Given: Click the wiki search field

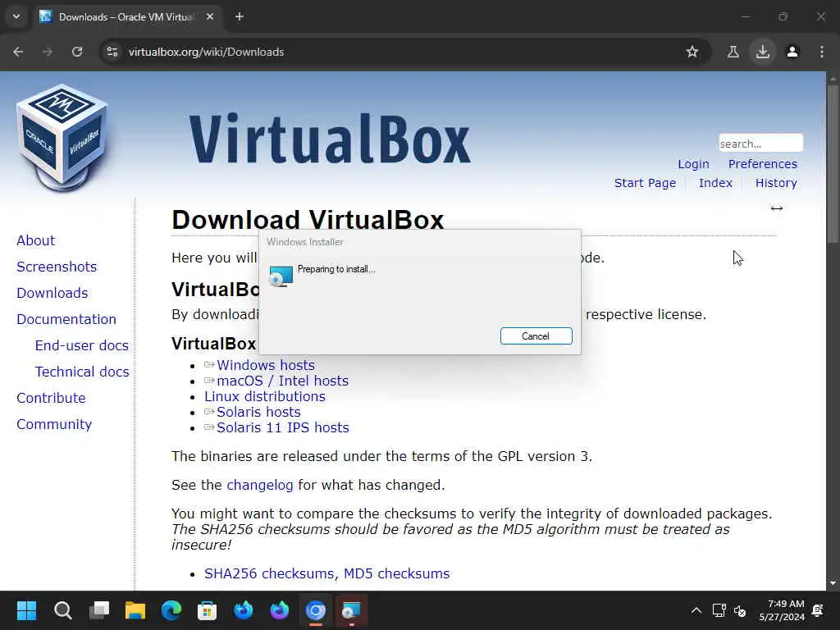Looking at the screenshot, I should pos(760,144).
